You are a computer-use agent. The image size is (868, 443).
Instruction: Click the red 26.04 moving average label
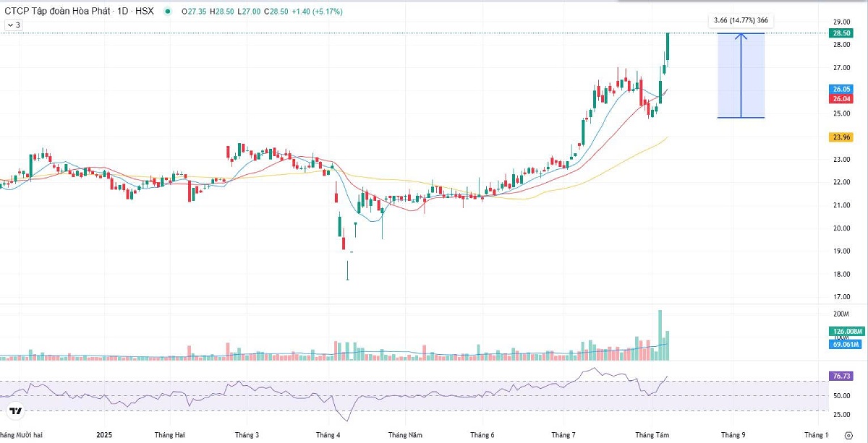pyautogui.click(x=841, y=99)
